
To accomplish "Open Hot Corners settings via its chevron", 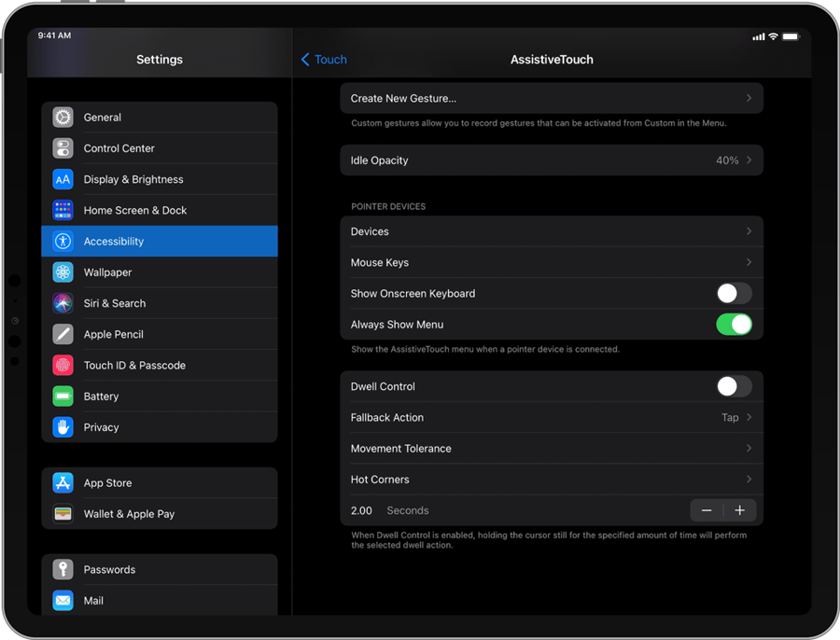I will click(749, 479).
